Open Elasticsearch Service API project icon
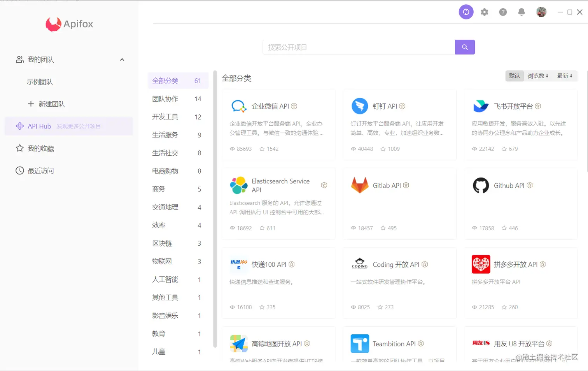The height and width of the screenshot is (371, 588). pos(239,185)
